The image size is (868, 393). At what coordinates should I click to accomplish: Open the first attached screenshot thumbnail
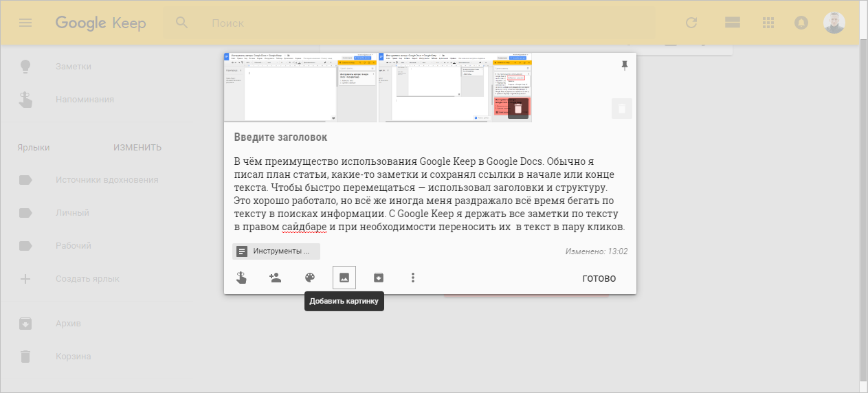[300, 87]
